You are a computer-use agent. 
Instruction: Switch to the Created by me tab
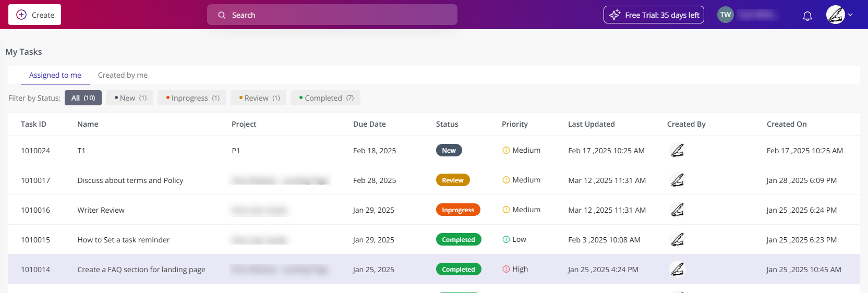click(x=123, y=75)
